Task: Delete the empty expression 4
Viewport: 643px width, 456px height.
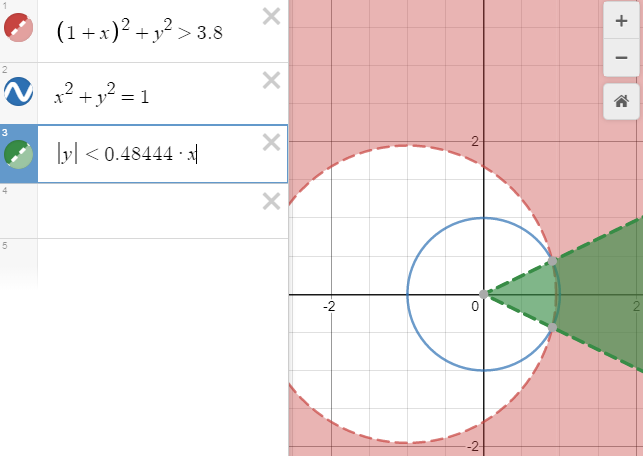Action: click(x=271, y=201)
